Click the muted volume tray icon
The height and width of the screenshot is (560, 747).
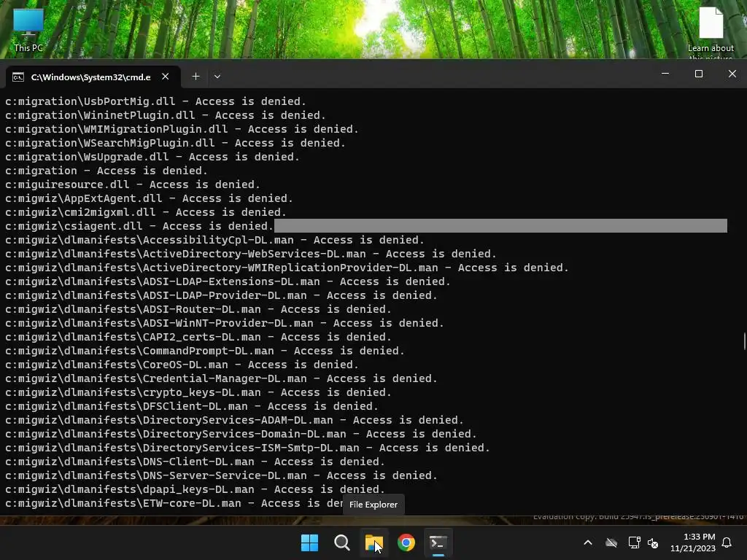click(x=653, y=542)
